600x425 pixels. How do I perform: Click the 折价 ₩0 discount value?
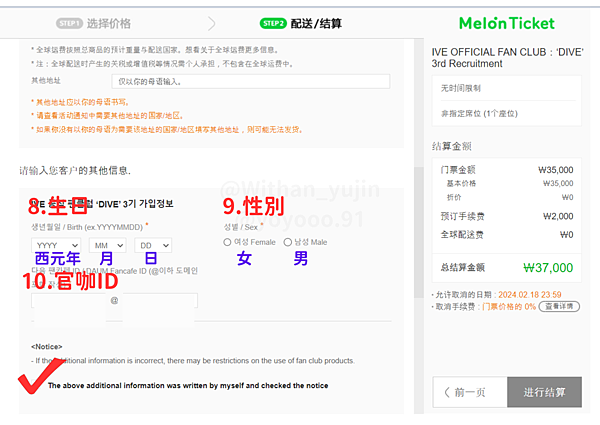pos(567,197)
